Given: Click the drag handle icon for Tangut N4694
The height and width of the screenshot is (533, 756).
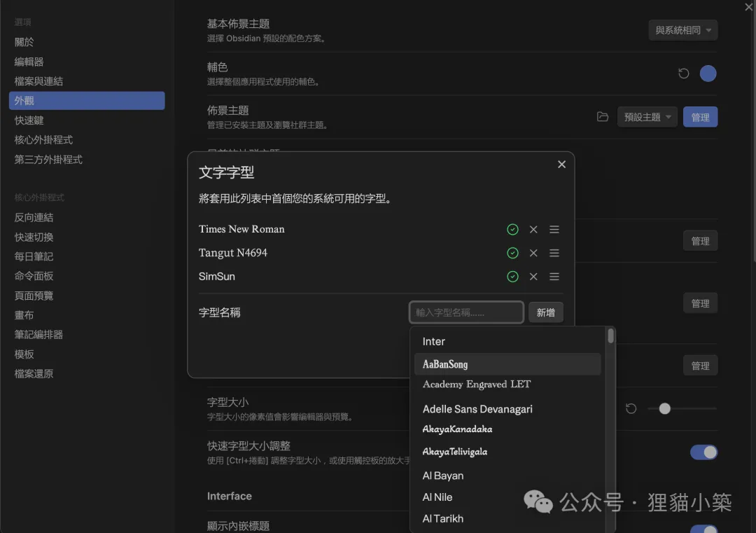Looking at the screenshot, I should [x=554, y=253].
